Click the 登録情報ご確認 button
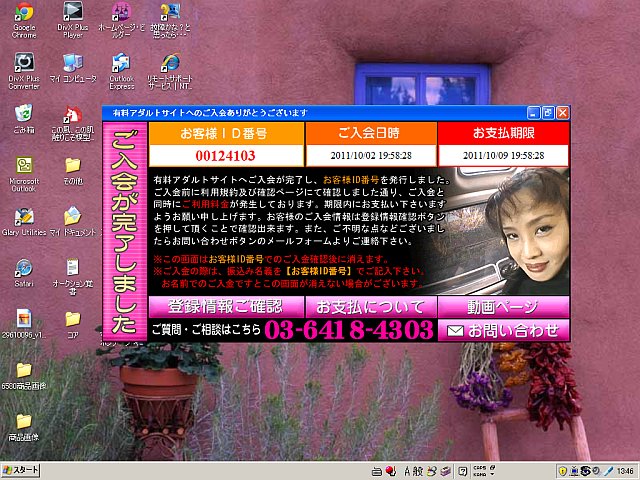The height and width of the screenshot is (480, 640). point(226,307)
